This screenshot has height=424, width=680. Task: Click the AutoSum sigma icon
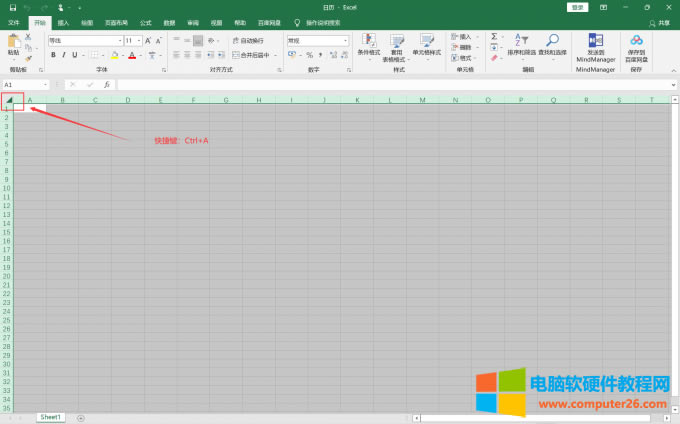click(494, 36)
